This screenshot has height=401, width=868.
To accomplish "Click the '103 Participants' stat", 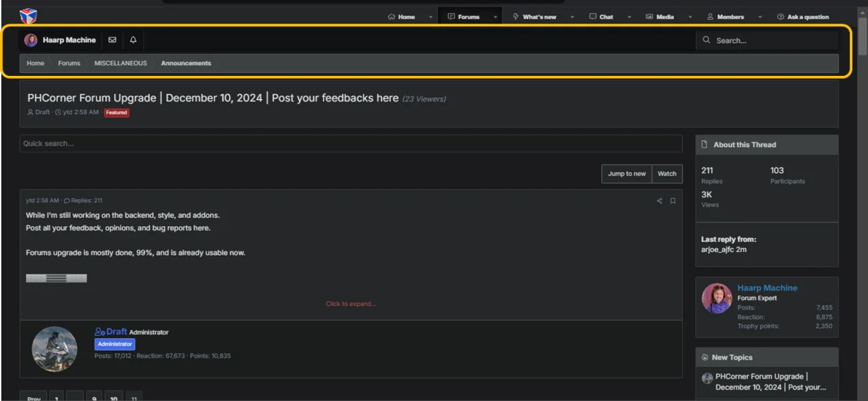I will pos(787,175).
